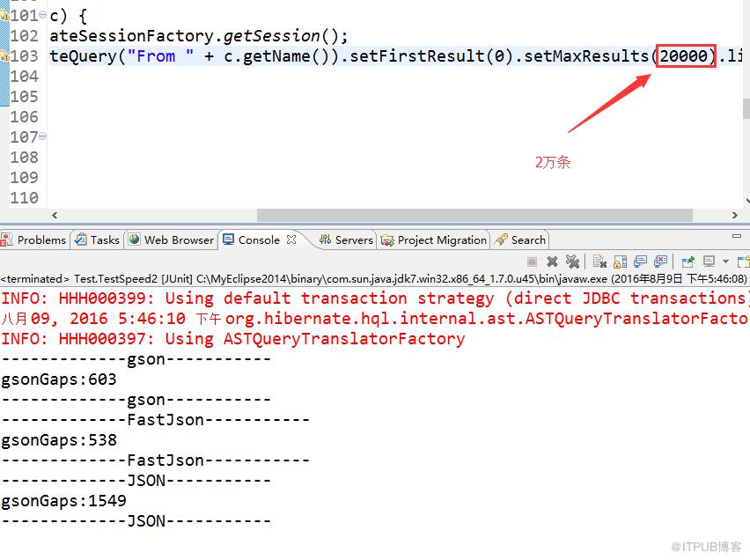Viewport: 750px width, 560px height.
Task: Collapse the code fold at line 107
Action: [x=42, y=136]
